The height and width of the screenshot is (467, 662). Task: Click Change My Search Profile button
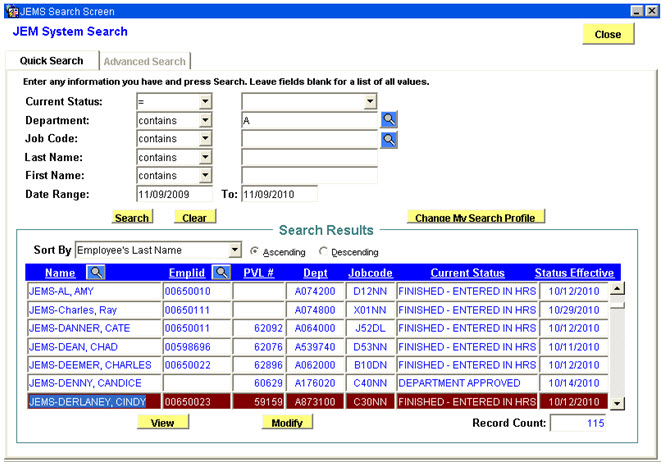475,217
